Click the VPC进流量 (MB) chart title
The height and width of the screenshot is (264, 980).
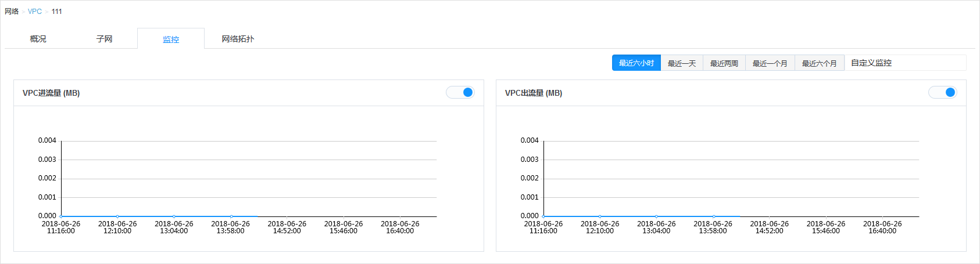coord(51,93)
